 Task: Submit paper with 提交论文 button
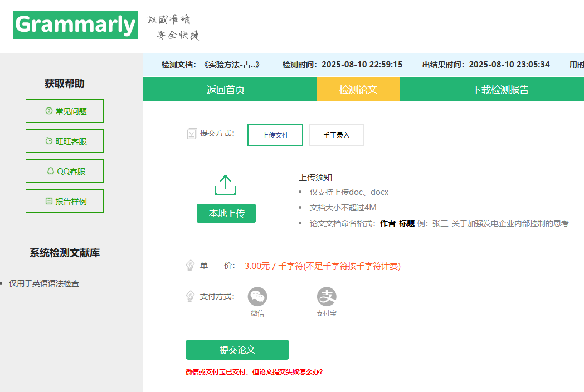(237, 350)
